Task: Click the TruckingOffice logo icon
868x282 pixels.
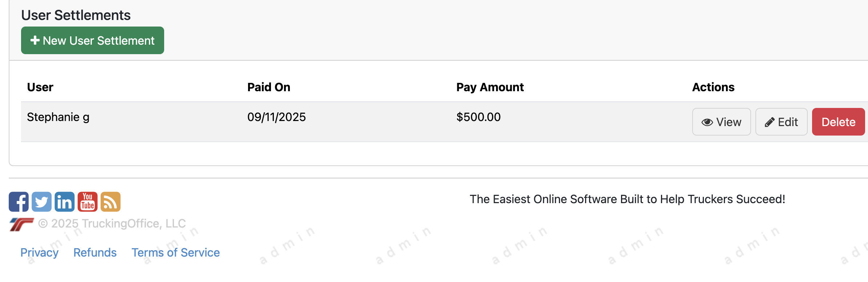Action: [21, 224]
